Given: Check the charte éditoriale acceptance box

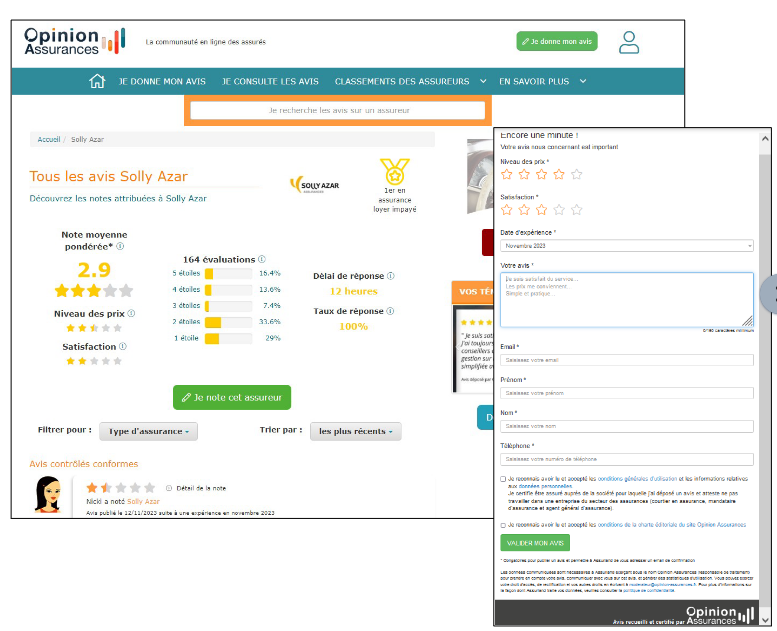Looking at the screenshot, I should pos(503,525).
